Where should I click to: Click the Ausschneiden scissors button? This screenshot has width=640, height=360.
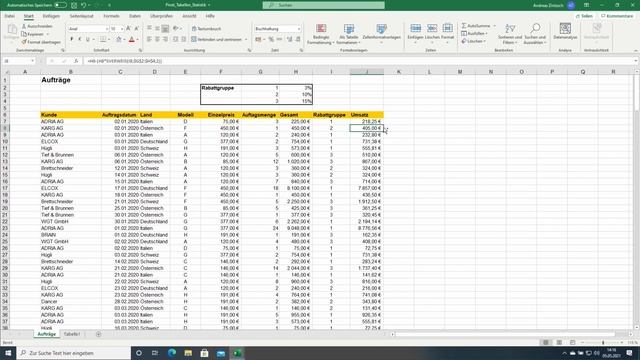(x=37, y=26)
